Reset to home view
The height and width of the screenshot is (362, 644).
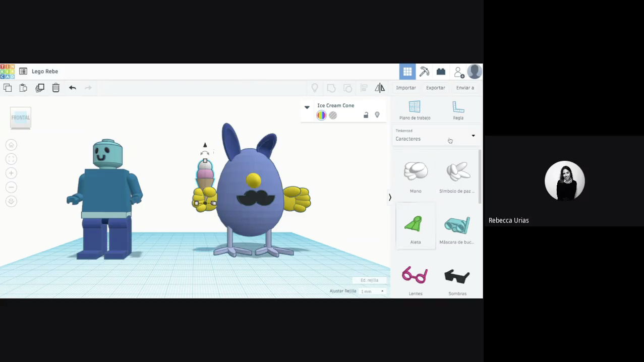click(11, 145)
